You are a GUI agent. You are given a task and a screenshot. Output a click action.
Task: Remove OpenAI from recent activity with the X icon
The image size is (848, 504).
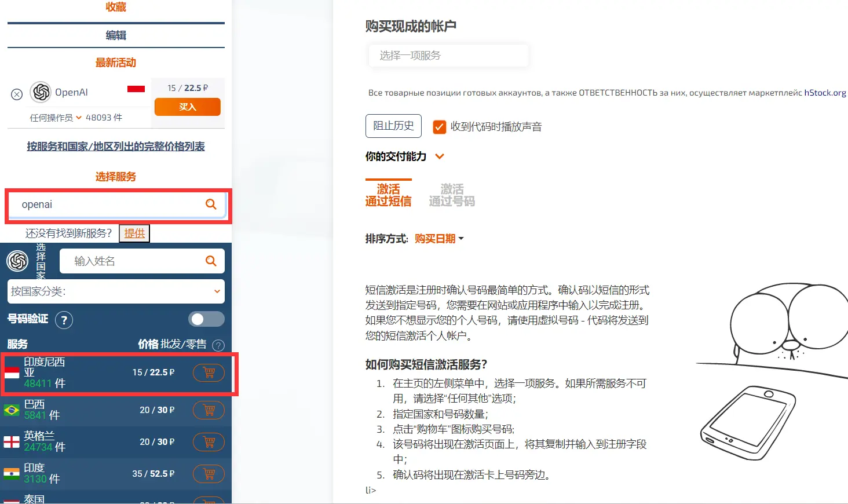pos(17,94)
